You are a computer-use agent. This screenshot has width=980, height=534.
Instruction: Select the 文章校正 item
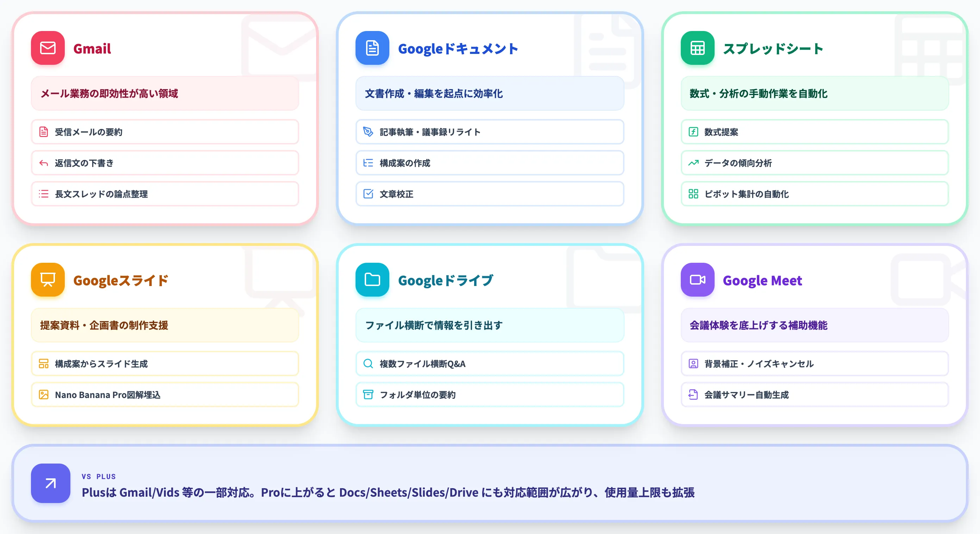(x=490, y=194)
